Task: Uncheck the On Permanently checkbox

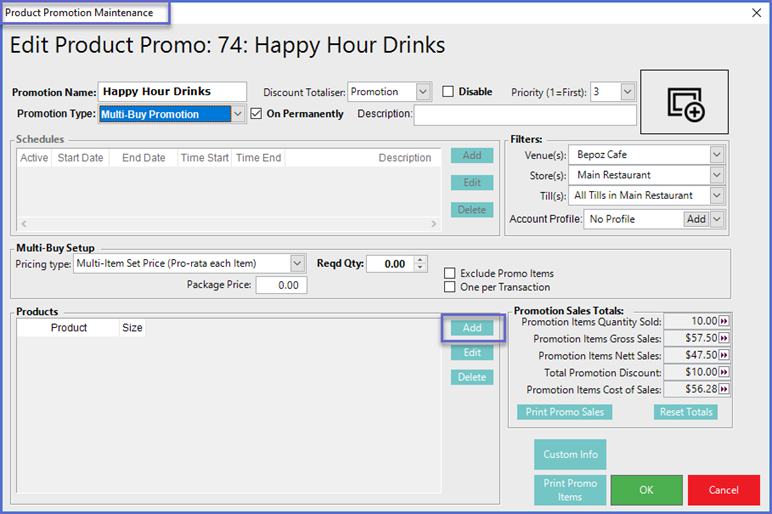Action: [x=256, y=114]
